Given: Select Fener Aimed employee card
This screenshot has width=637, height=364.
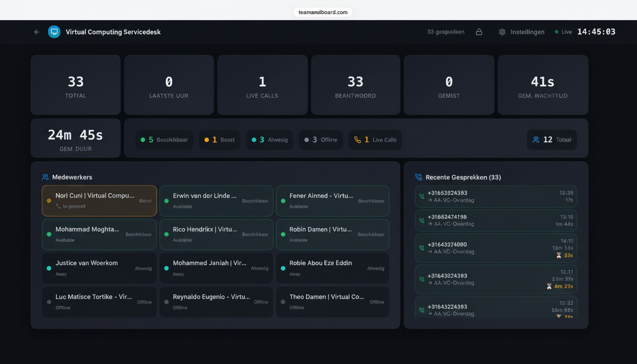Looking at the screenshot, I should click(333, 201).
